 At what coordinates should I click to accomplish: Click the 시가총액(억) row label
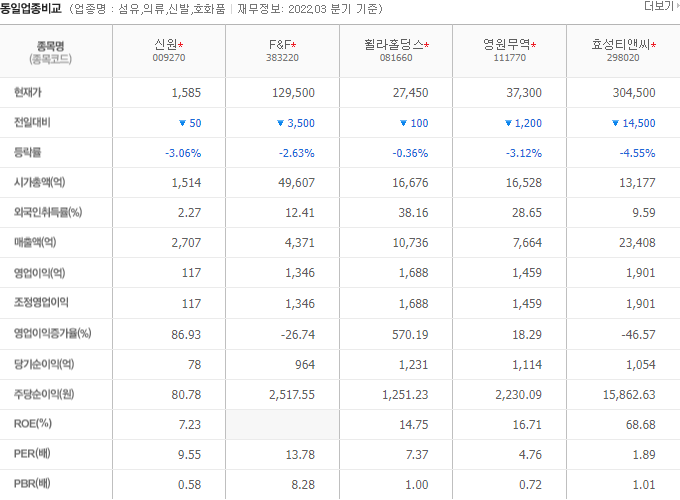pyautogui.click(x=39, y=183)
